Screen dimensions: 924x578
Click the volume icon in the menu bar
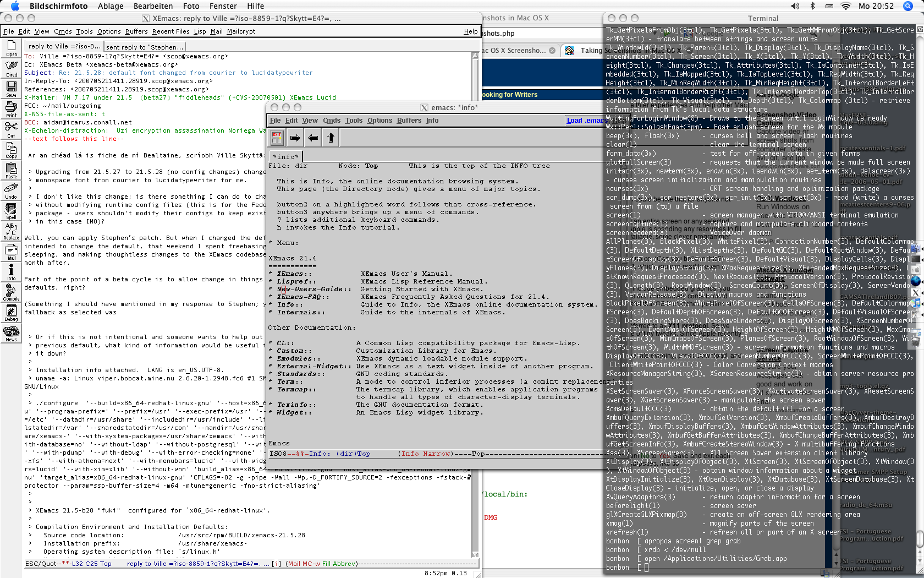click(x=795, y=6)
